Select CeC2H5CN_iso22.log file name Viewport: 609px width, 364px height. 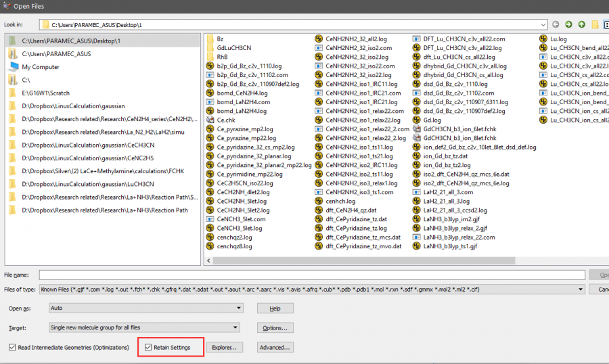245,183
